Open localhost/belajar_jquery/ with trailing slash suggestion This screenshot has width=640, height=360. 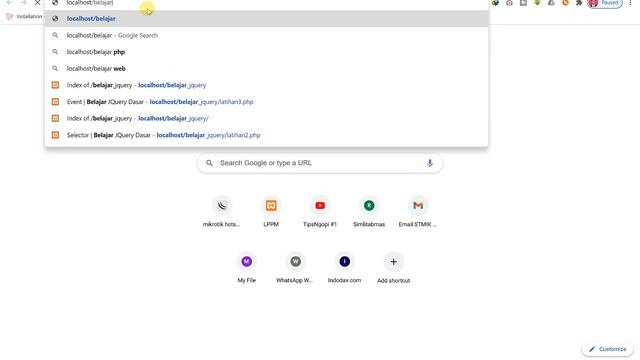pos(266,118)
